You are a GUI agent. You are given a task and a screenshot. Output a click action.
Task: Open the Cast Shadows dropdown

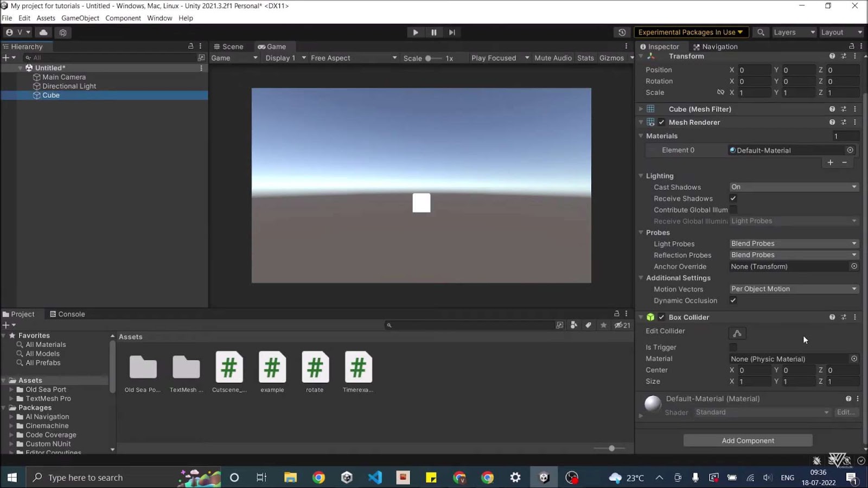tap(794, 187)
